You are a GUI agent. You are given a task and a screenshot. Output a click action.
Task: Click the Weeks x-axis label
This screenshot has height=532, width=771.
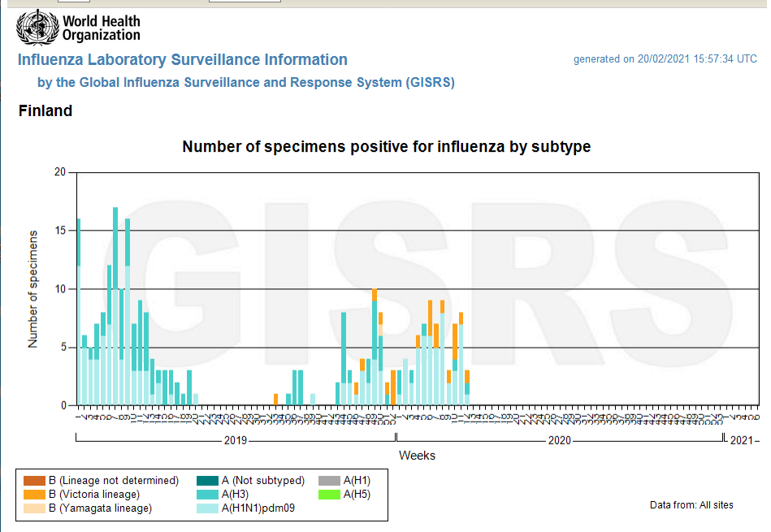pos(417,456)
